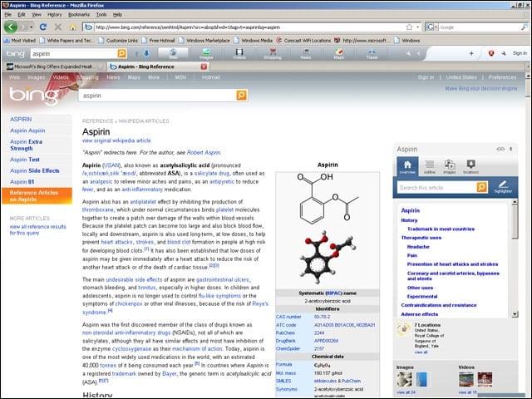
Task: Click 'Aspirin Side Effects' in left sidebar
Action: (x=35, y=170)
